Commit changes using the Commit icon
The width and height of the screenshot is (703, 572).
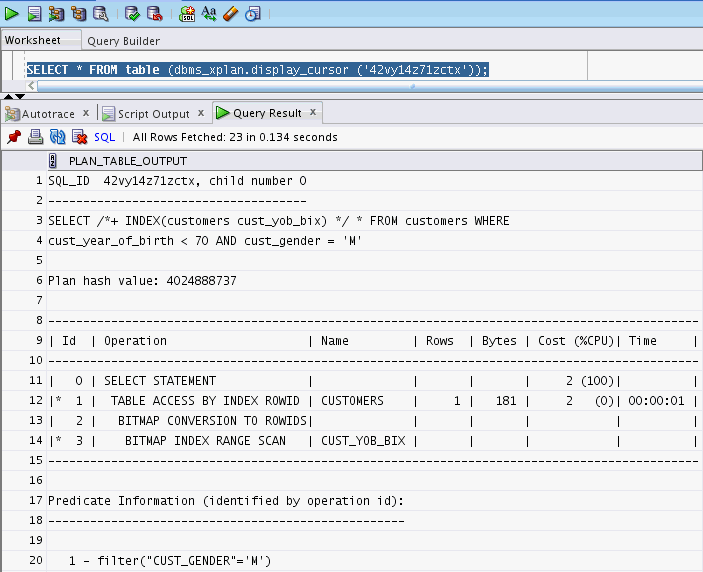tap(132, 14)
